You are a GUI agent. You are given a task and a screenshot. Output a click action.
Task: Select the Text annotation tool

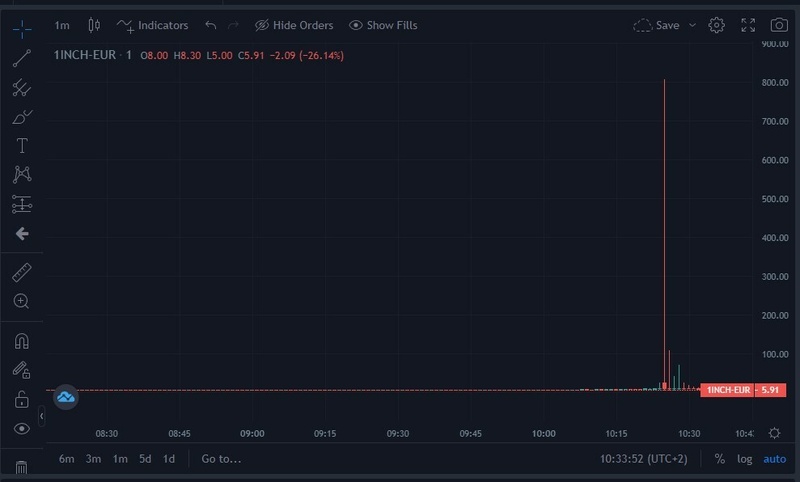click(22, 146)
